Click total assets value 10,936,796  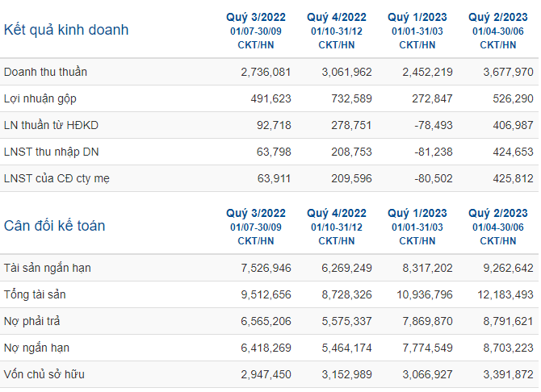coord(425,294)
